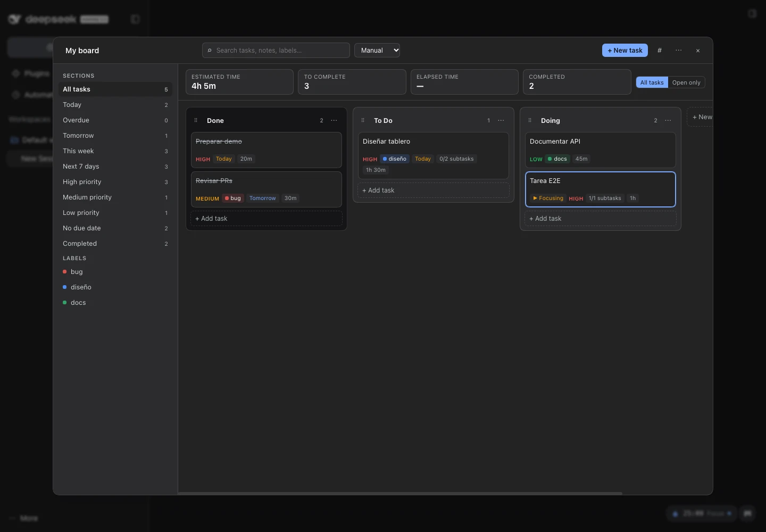The image size is (766, 532).
Task: Open the board's three-dot more menu
Action: pyautogui.click(x=679, y=51)
